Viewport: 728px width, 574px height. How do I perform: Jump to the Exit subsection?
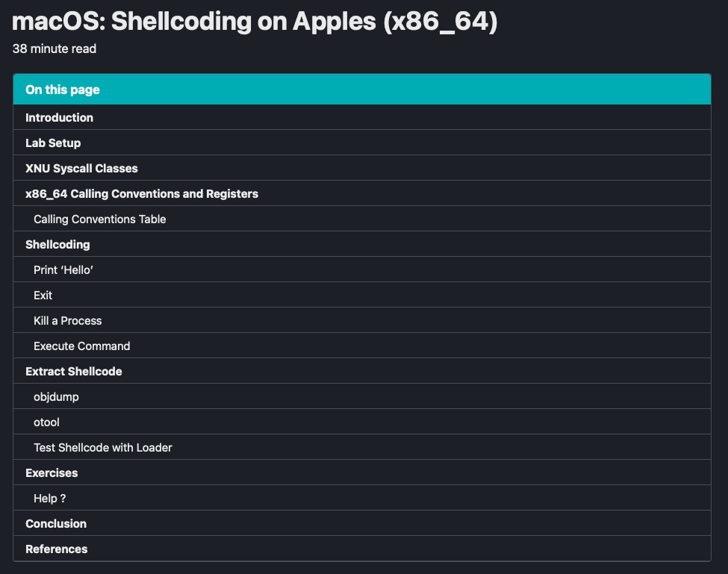[x=361, y=295]
